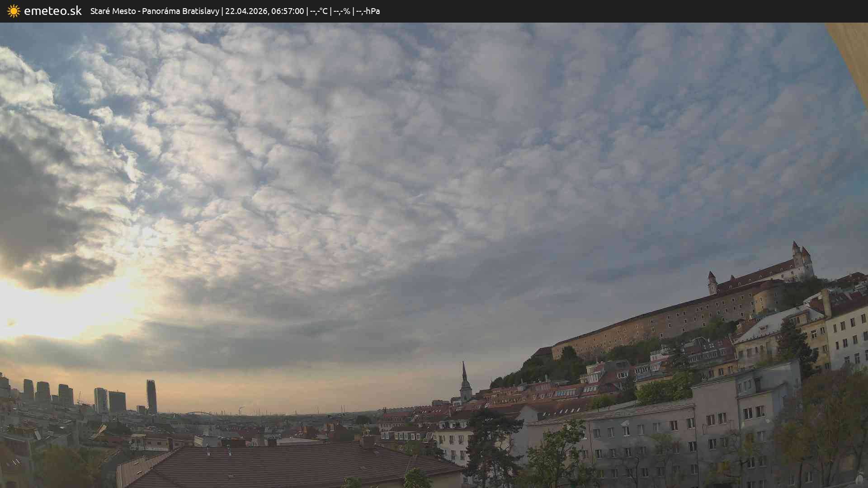Click the 'Staré Mesto - Panoráma Bratislavy' title
The width and height of the screenshot is (868, 488).
[x=155, y=11]
